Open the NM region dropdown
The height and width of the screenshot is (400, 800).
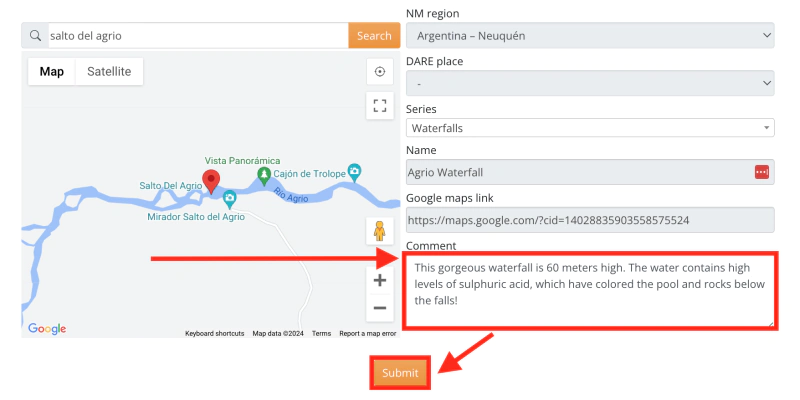[590, 36]
